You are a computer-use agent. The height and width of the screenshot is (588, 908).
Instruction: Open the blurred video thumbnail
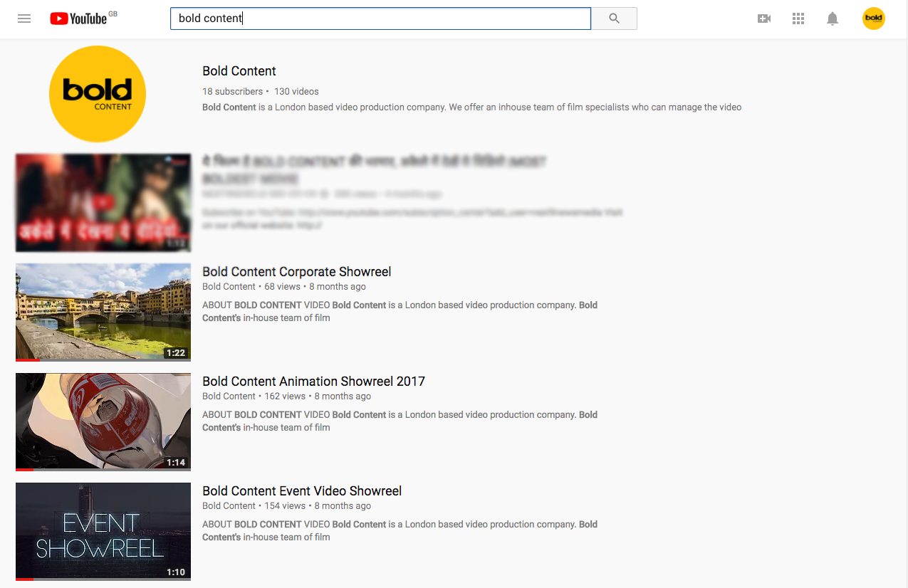103,203
